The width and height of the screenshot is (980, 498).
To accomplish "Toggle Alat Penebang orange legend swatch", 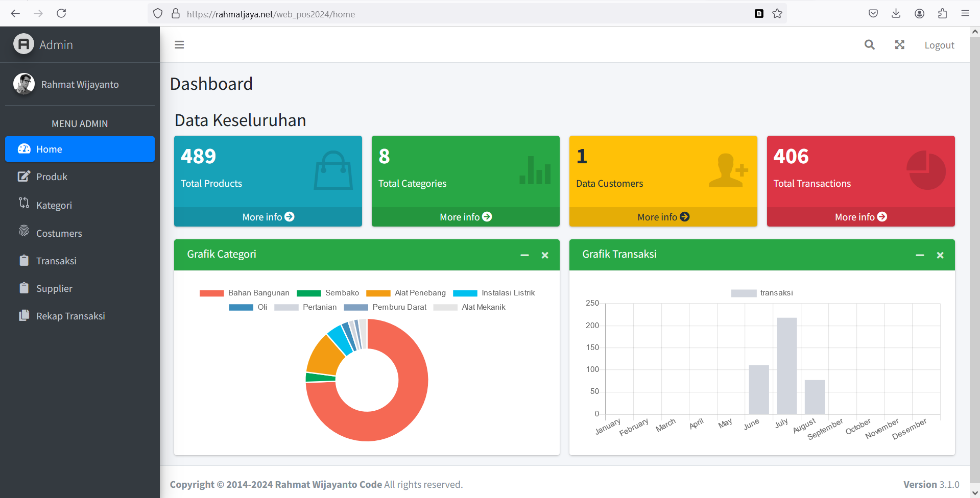I will [x=378, y=293].
